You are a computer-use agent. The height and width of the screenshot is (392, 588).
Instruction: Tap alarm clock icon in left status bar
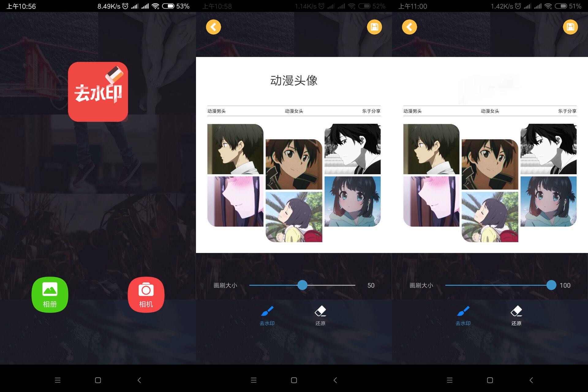click(125, 6)
